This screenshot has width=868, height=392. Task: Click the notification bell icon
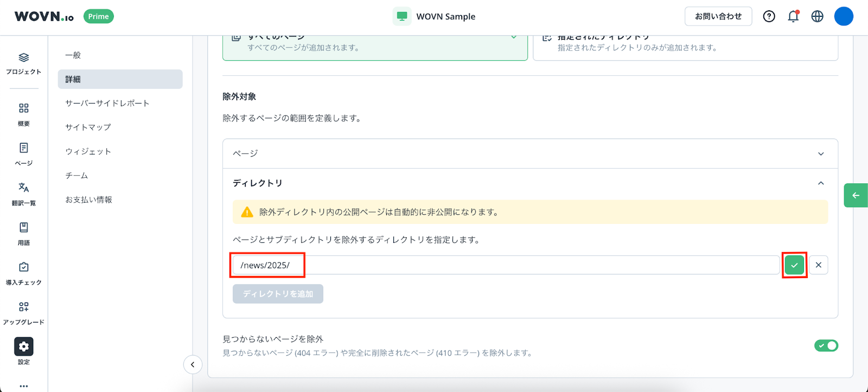point(793,16)
